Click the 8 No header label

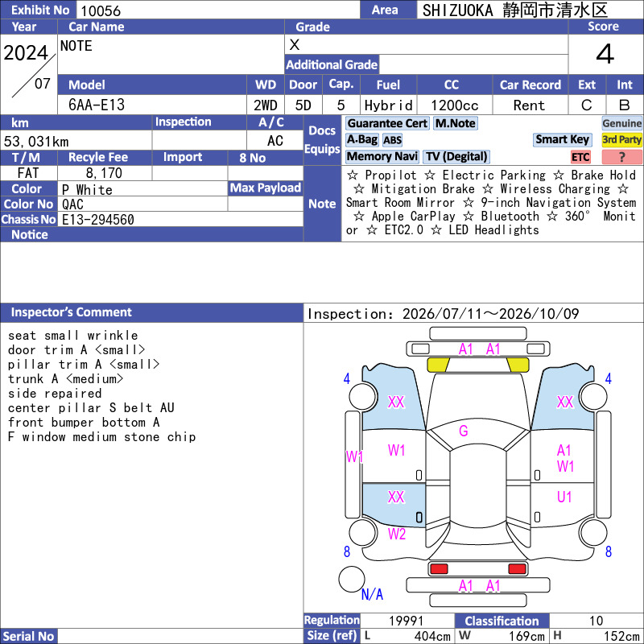coord(252,158)
